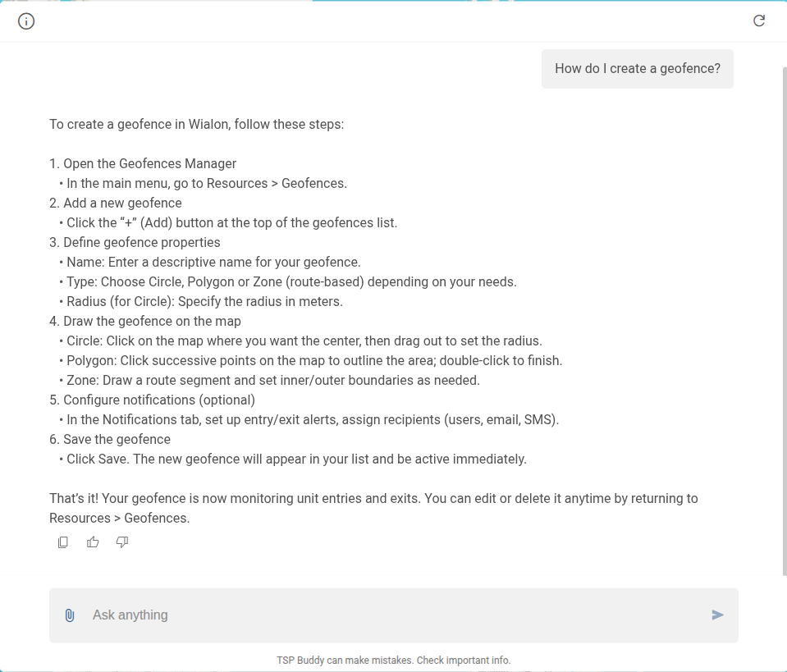This screenshot has width=787, height=672.
Task: Send the message with the arrow icon
Action: pyautogui.click(x=717, y=615)
